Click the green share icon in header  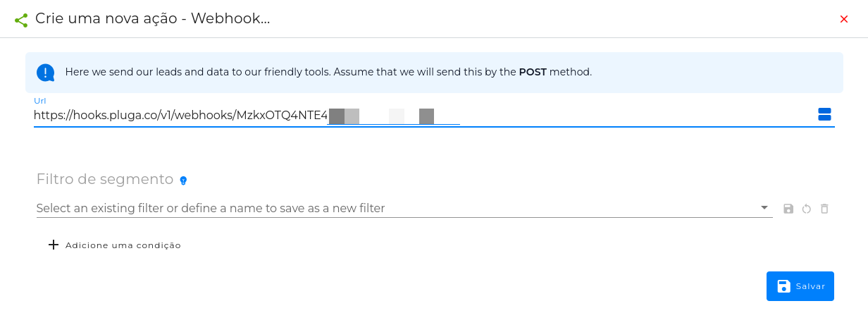pyautogui.click(x=21, y=20)
